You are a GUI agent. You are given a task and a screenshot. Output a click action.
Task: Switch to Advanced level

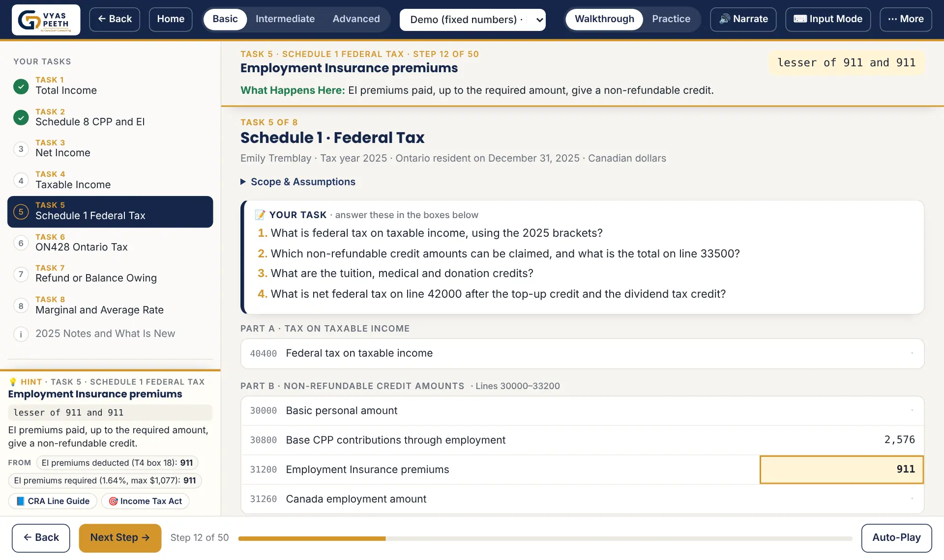[356, 19]
